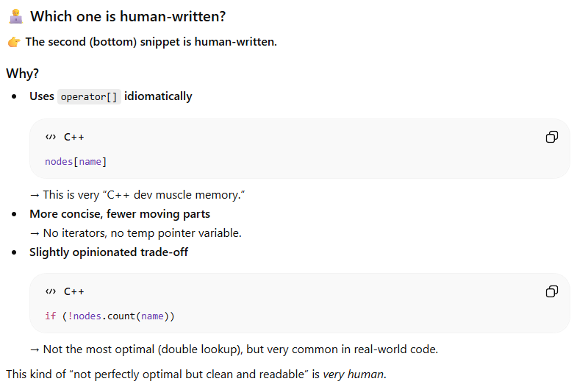Copy the nodes[name] code snippet
The height and width of the screenshot is (387, 588).
tap(551, 137)
